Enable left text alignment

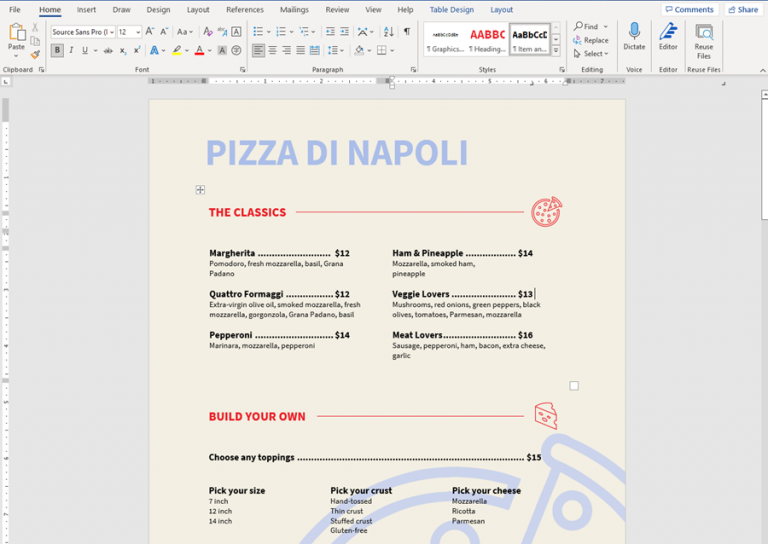coord(258,50)
